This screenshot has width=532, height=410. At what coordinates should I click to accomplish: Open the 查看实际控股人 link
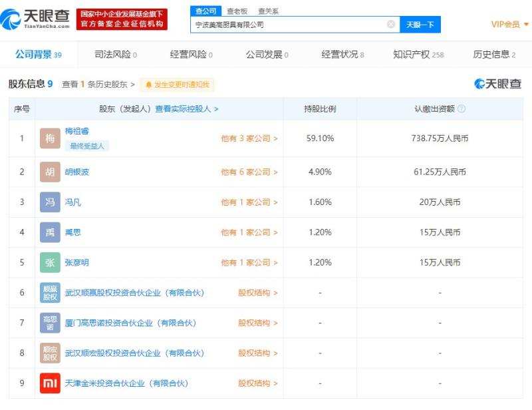183,108
